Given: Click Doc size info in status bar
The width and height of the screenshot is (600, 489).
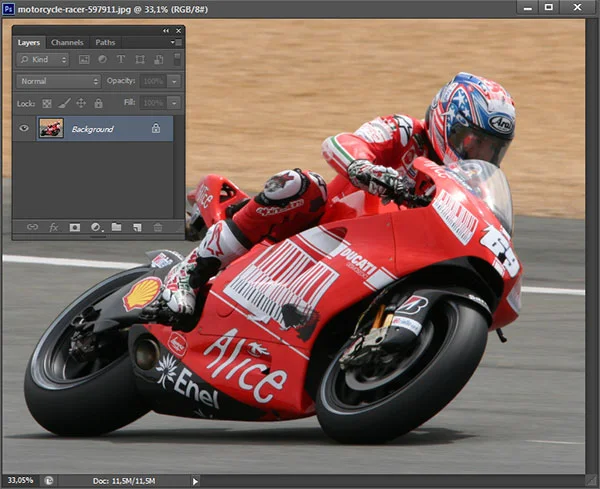Looking at the screenshot, I should tap(124, 481).
